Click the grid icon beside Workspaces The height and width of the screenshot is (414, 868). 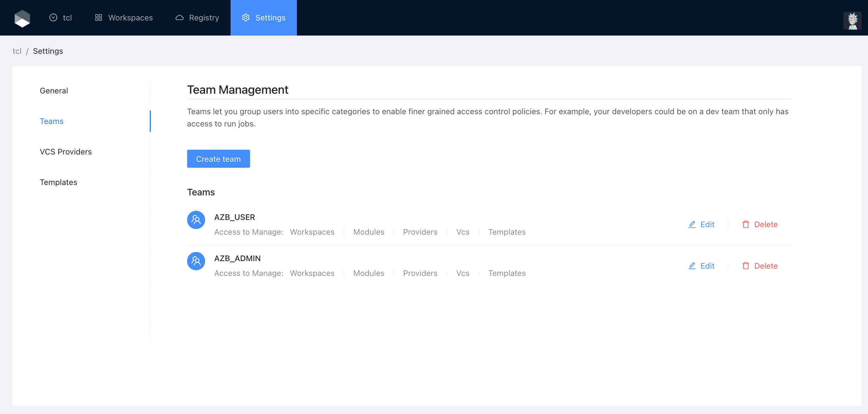coord(98,18)
